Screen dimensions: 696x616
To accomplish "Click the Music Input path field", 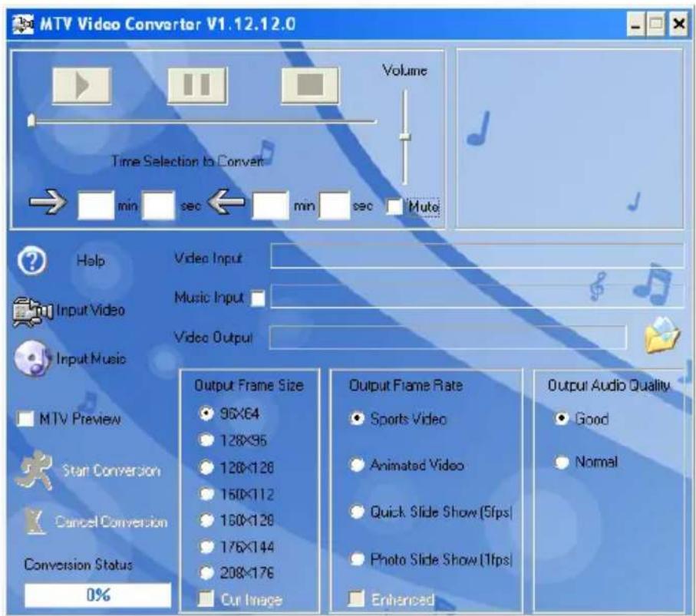I will click(x=477, y=296).
